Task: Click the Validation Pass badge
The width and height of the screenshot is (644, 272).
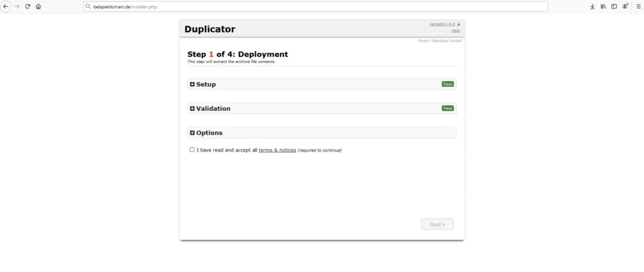Action: (x=447, y=108)
